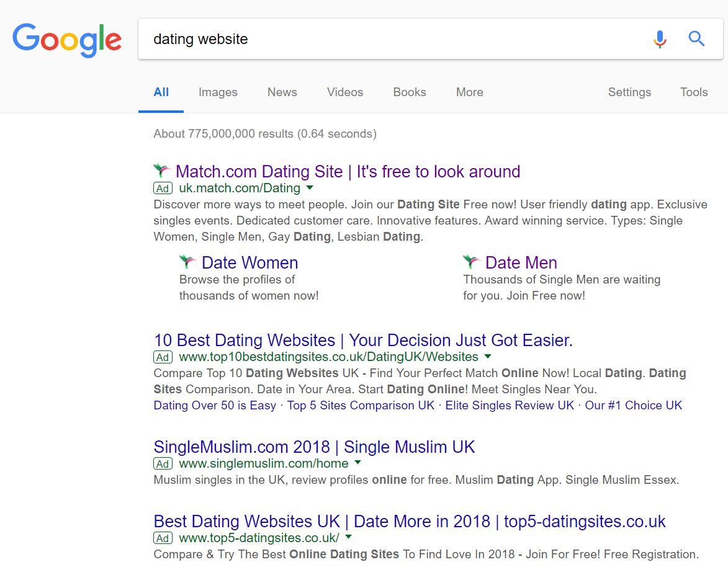
Task: Open the Settings menu
Action: point(629,92)
